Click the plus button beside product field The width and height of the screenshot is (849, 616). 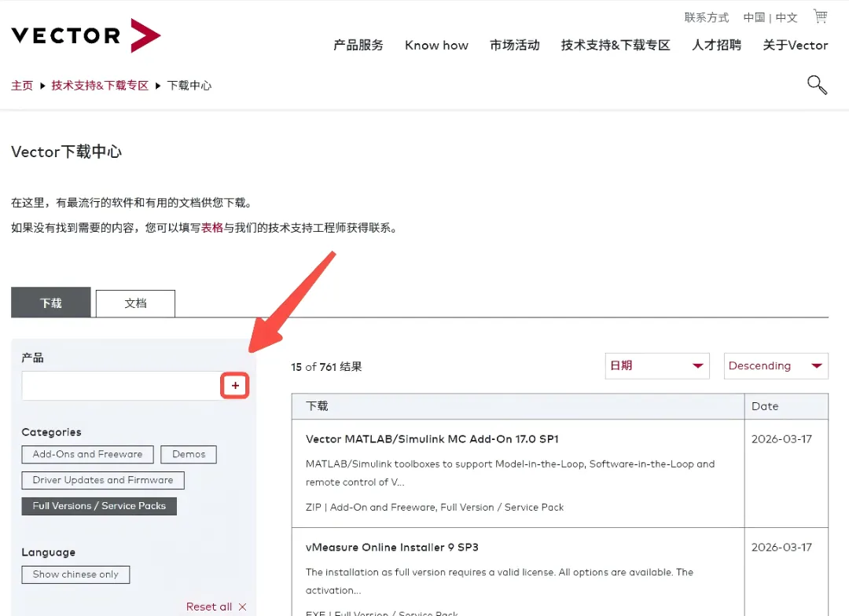[x=235, y=386]
